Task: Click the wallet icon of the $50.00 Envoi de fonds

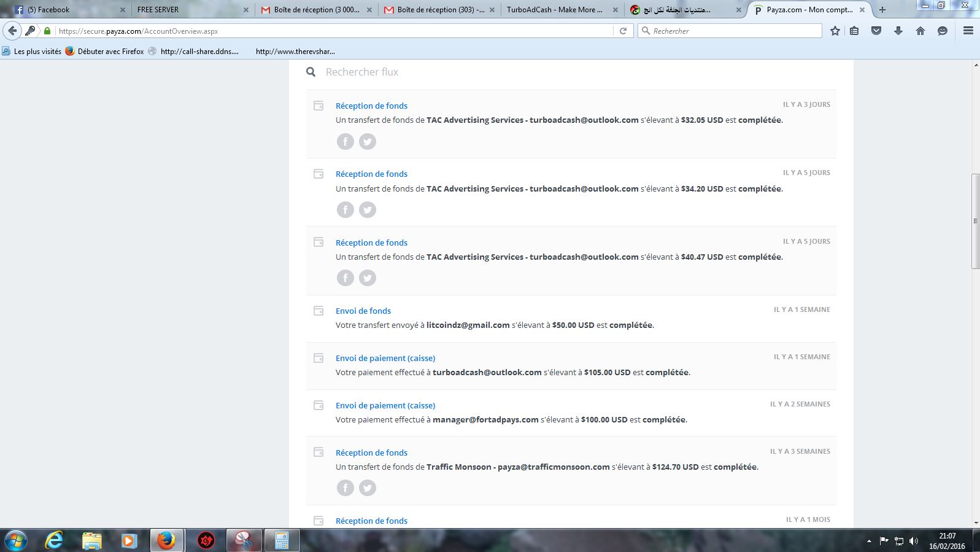Action: click(x=318, y=311)
